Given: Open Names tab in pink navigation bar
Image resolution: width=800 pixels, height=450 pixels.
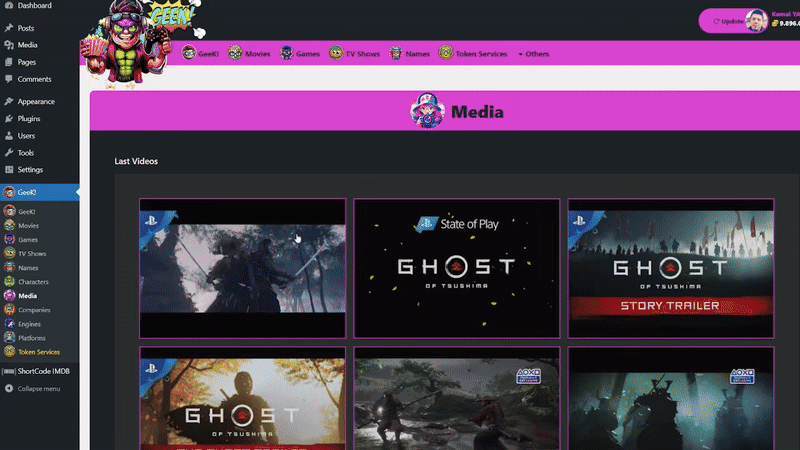Looking at the screenshot, I should tap(409, 53).
